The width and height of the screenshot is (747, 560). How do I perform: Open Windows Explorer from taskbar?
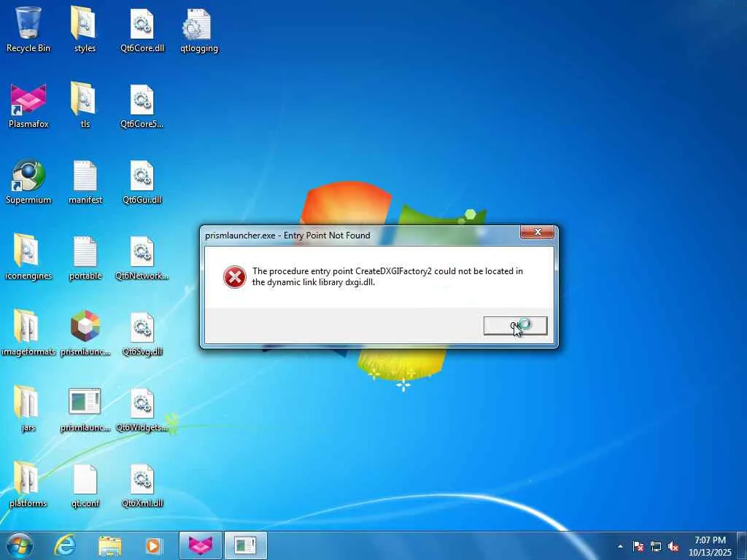click(109, 545)
